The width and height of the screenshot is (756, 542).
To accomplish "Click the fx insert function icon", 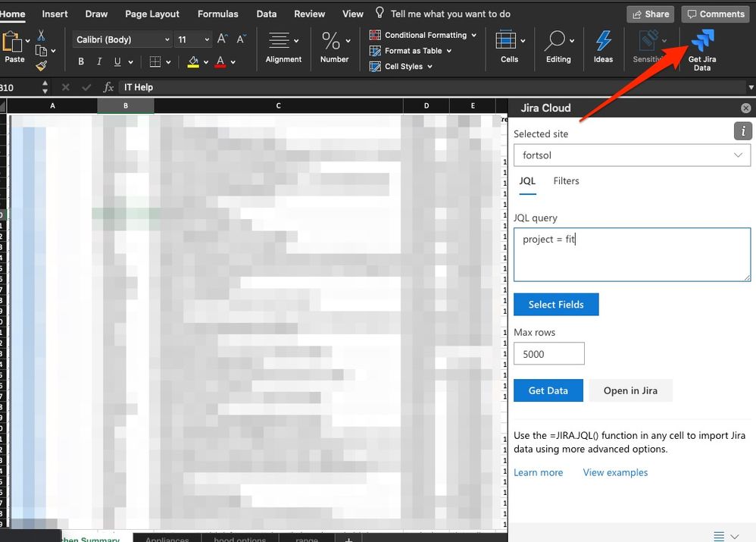I will coord(108,87).
